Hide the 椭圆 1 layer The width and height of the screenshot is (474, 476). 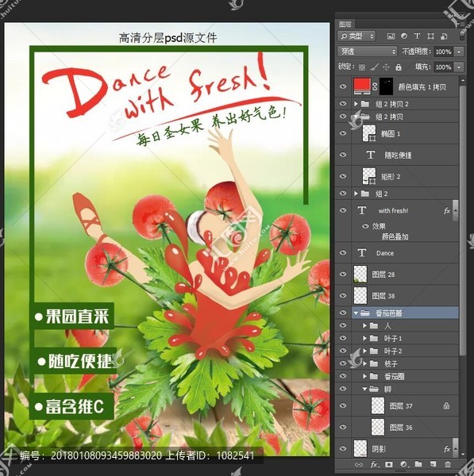coord(343,133)
